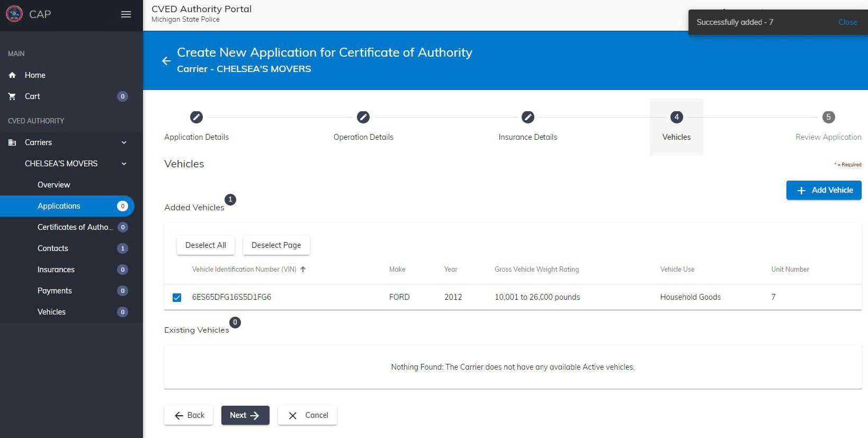
Task: Click the Deselect All button
Action: tap(205, 245)
